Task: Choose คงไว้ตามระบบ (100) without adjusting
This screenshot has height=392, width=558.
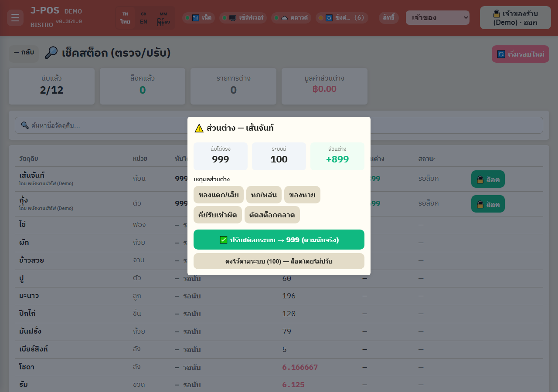Action: pos(279,261)
